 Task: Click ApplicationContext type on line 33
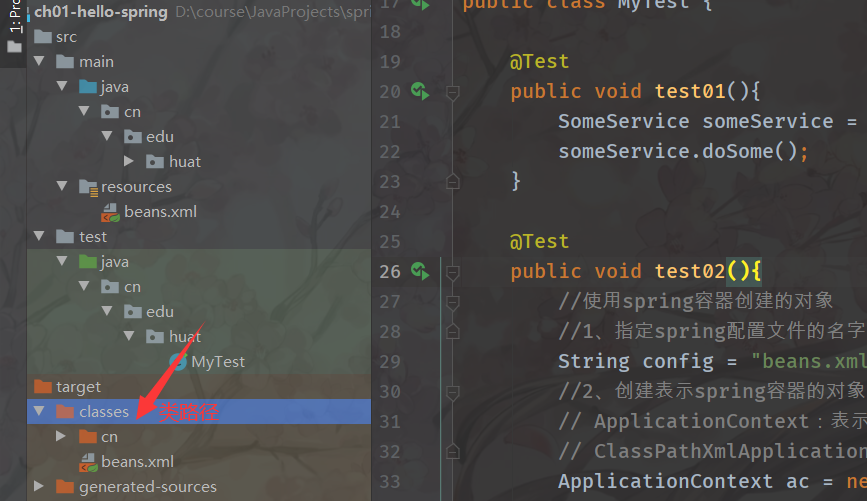(665, 481)
